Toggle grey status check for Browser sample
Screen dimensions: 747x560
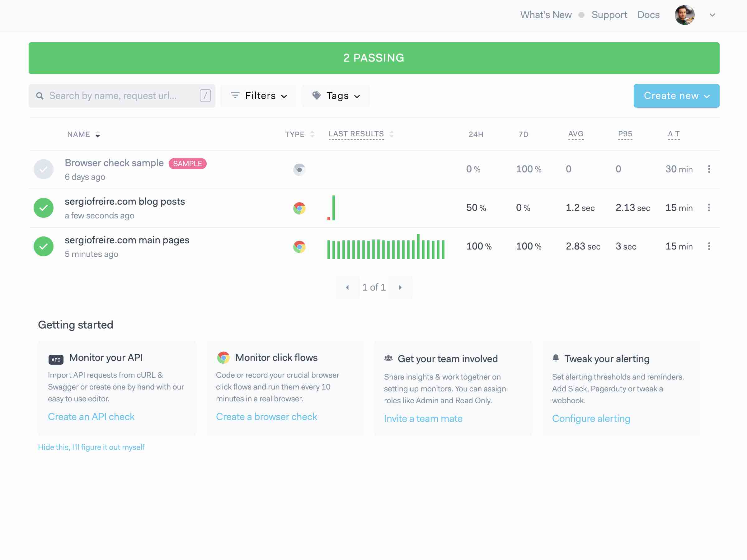[x=44, y=169]
